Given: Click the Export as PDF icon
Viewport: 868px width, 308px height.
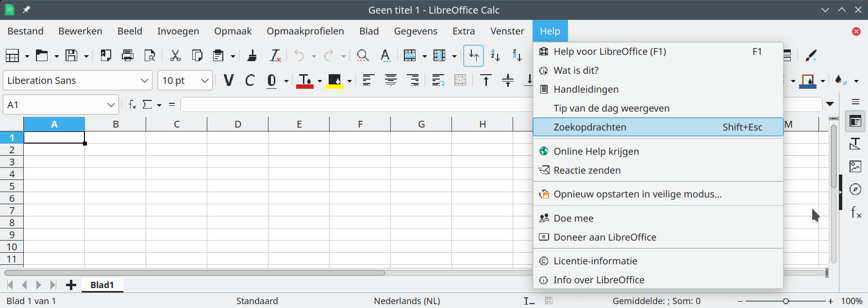Looking at the screenshot, I should pos(106,56).
